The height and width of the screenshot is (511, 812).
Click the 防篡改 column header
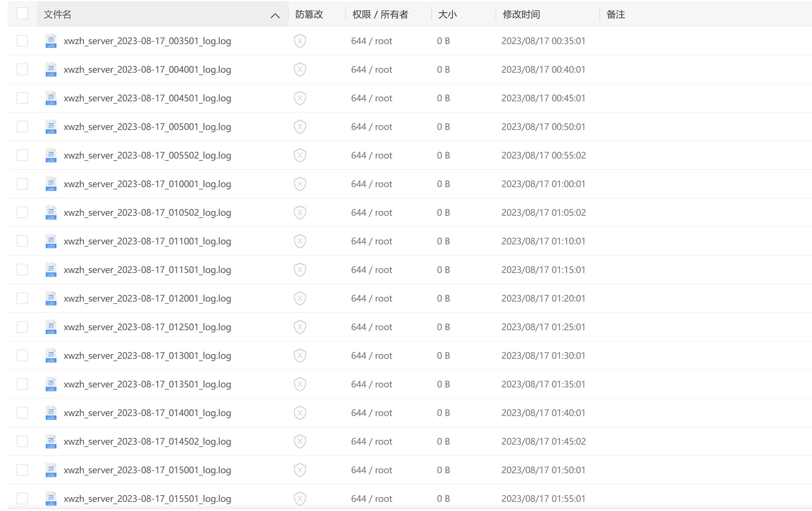[309, 14]
